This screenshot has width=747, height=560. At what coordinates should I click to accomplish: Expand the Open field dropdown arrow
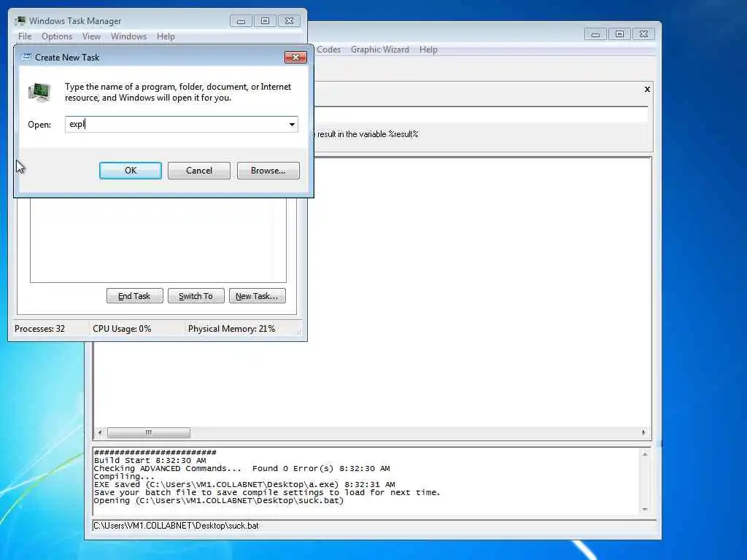292,124
